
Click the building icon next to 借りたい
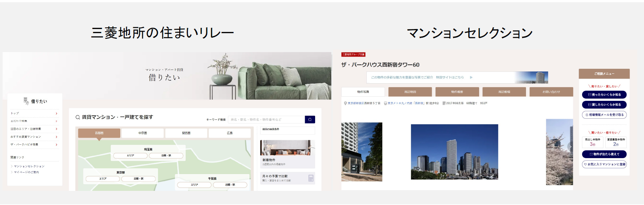26,101
